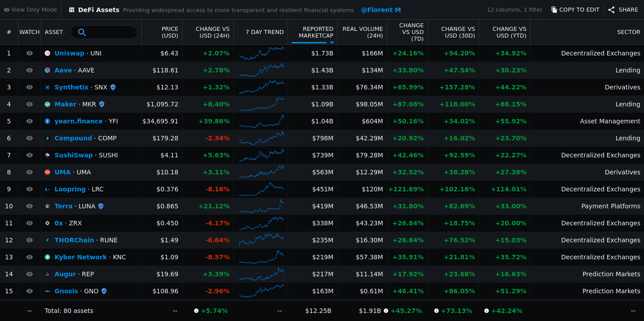Click the Terra 7 day trend sparkline

point(261,206)
